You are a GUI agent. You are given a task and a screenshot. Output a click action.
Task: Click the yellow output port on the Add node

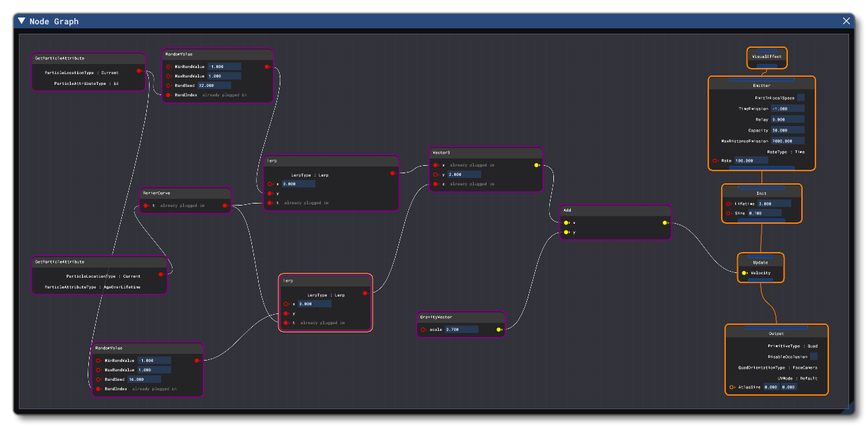click(664, 223)
